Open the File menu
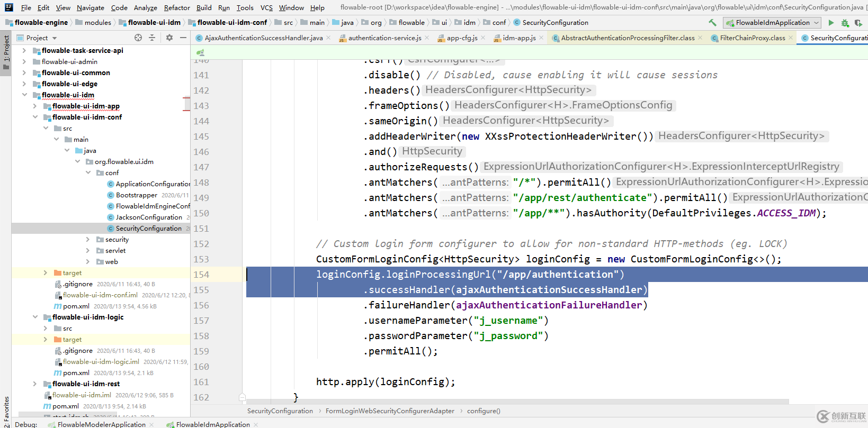The height and width of the screenshot is (428, 868). 26,7
